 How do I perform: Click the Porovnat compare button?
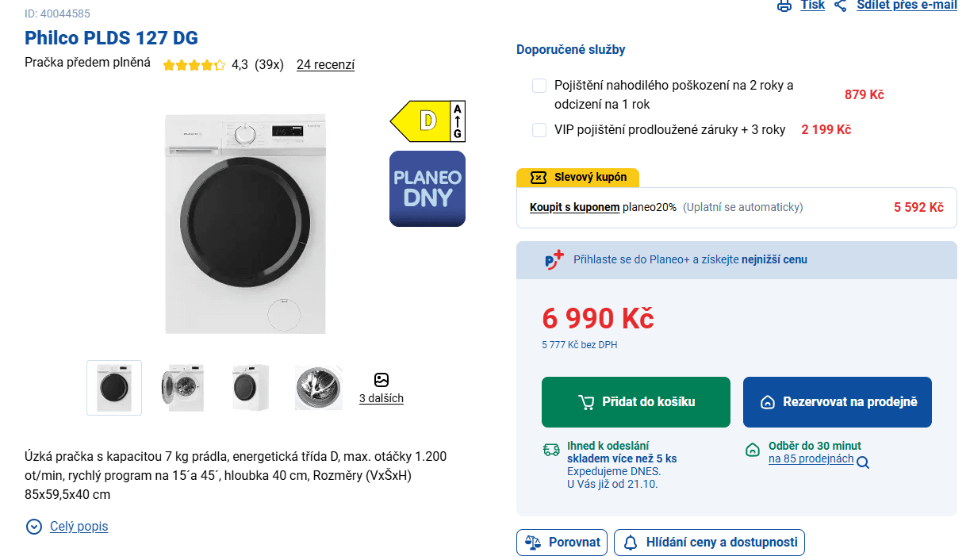click(562, 543)
